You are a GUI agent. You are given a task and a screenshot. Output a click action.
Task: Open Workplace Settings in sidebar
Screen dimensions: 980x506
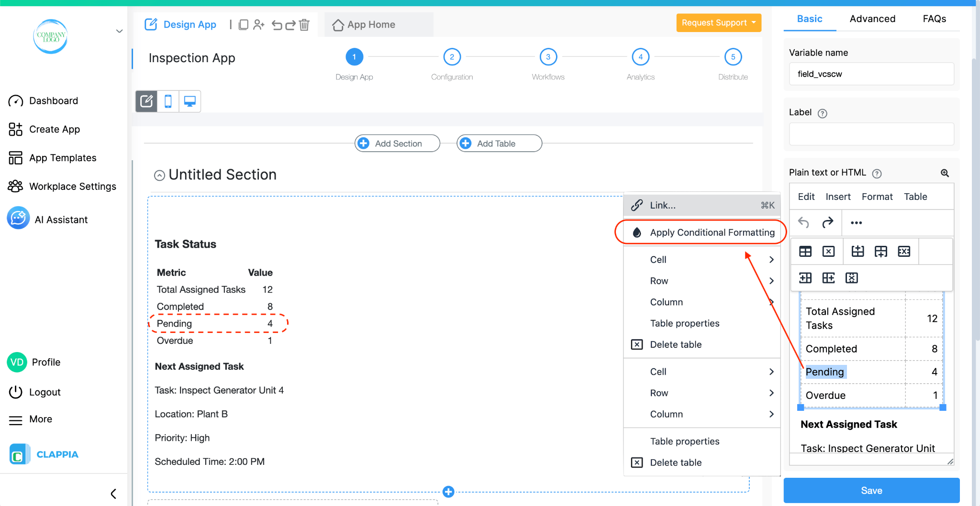point(62,186)
